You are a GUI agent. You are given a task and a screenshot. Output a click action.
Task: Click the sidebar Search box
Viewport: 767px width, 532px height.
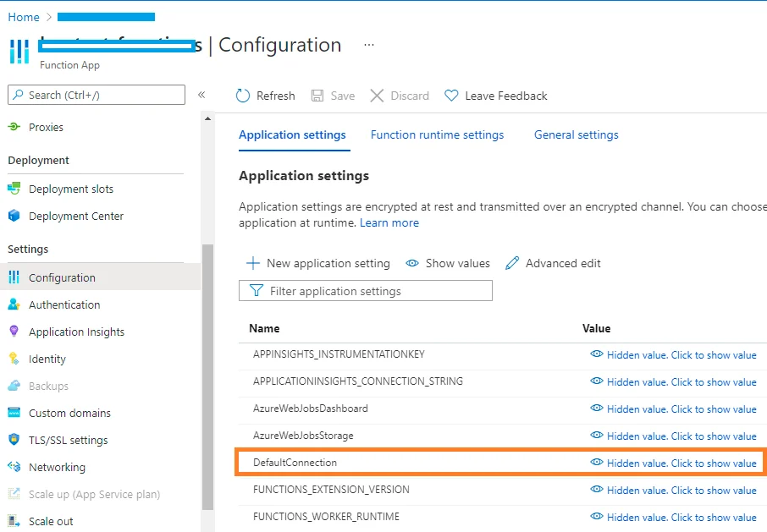[97, 95]
